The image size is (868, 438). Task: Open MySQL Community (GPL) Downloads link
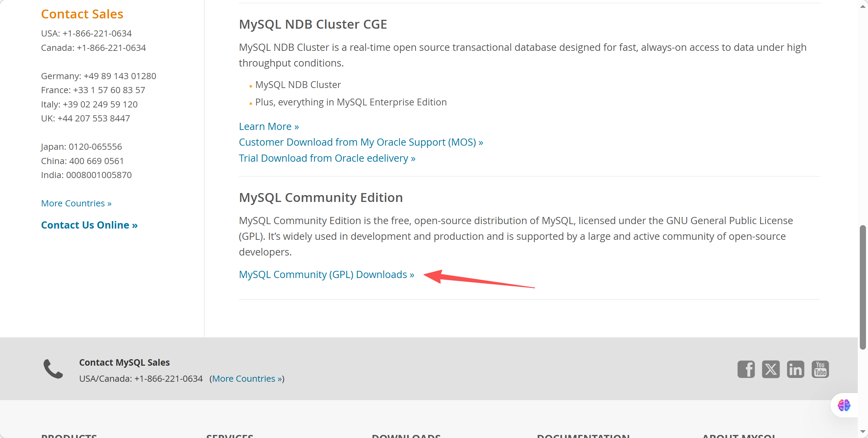tap(326, 275)
